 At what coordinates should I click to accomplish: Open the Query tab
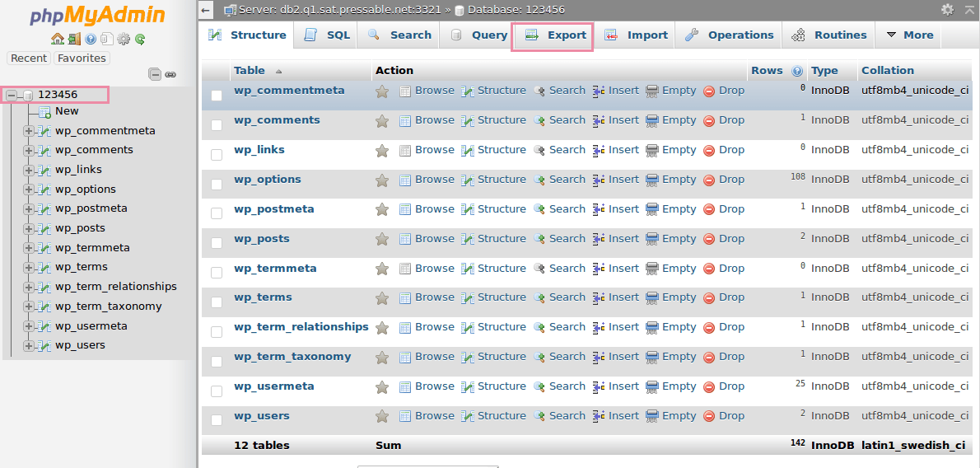click(478, 35)
